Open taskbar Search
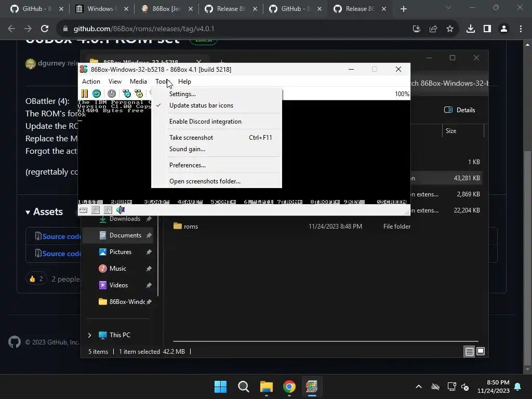The image size is (532, 399). pos(244,387)
